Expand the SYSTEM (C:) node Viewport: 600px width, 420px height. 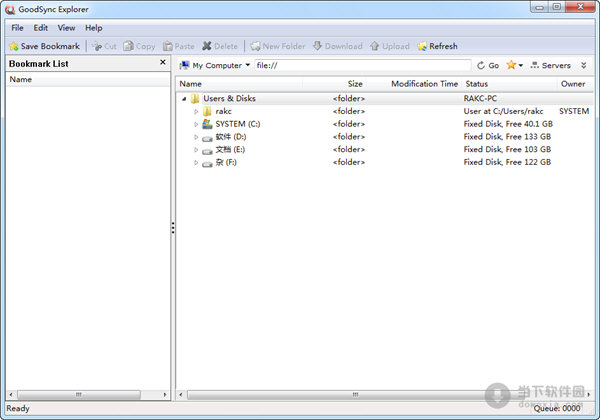click(x=196, y=124)
